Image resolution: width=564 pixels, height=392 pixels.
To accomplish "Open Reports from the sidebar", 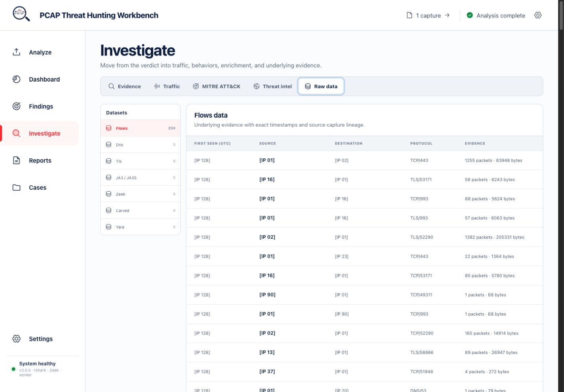I will click(40, 160).
